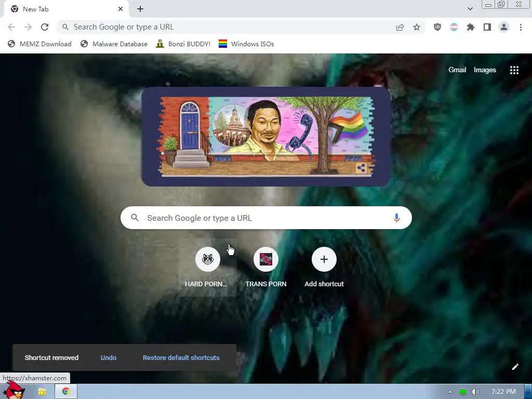532x399 pixels.
Task: Open the clock showing 7:22 PM
Action: click(x=503, y=392)
